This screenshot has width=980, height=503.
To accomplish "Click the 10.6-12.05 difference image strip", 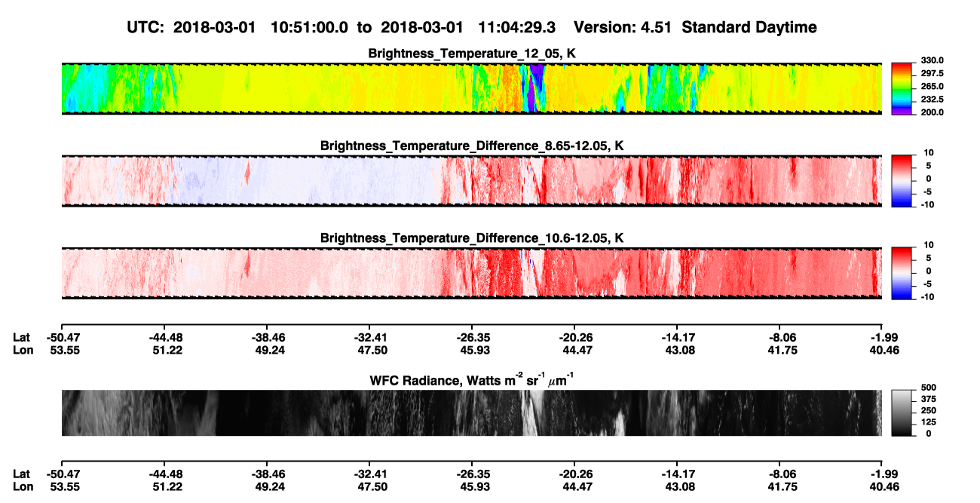I will pyautogui.click(x=471, y=273).
